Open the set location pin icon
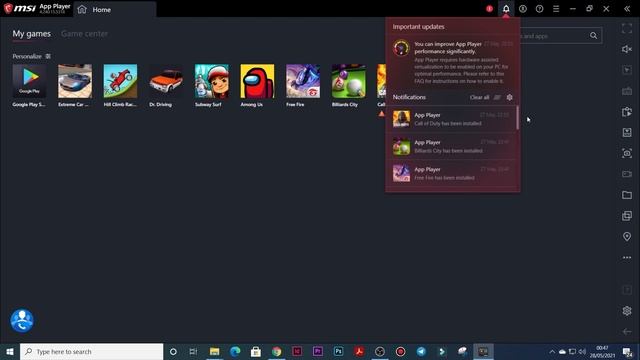The image size is (640, 360). tap(627, 236)
